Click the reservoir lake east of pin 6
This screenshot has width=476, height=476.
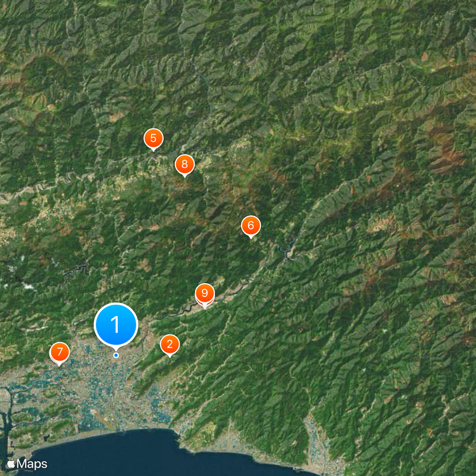pyautogui.click(x=288, y=250)
